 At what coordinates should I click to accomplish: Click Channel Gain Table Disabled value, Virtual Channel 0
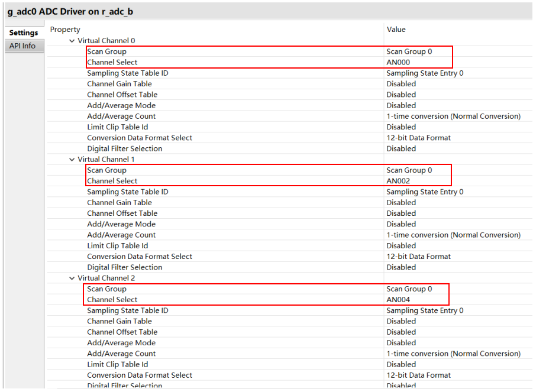pyautogui.click(x=401, y=83)
